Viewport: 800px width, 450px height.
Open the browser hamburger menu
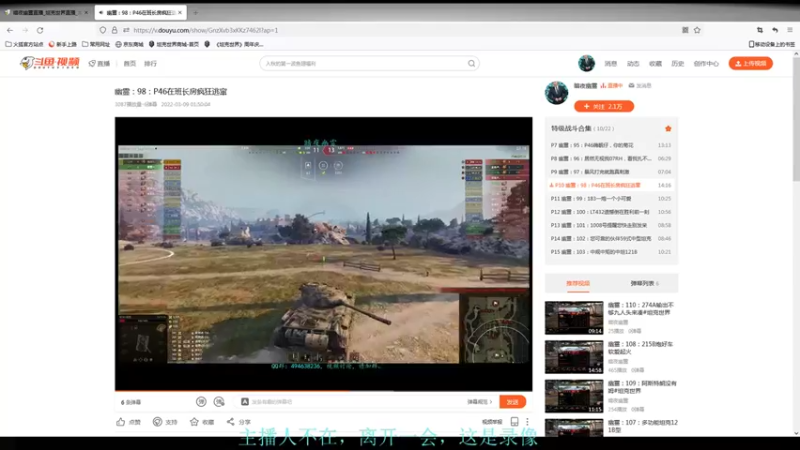coord(790,30)
